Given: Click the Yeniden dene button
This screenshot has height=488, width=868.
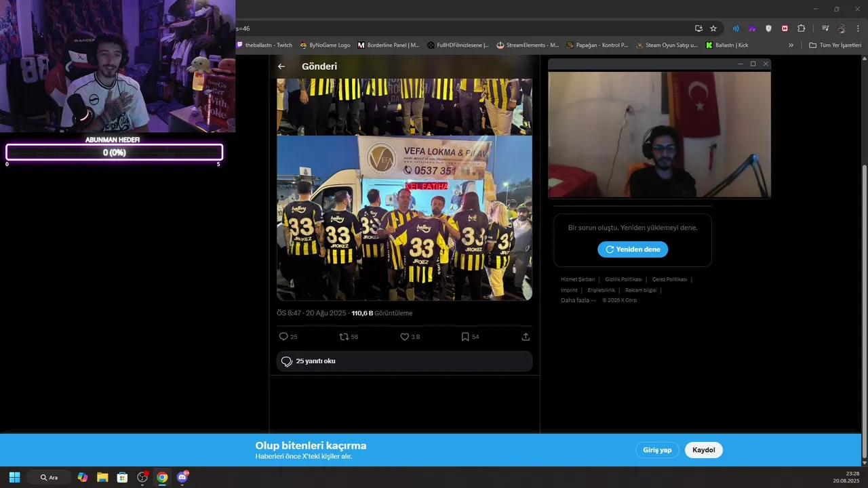Looking at the screenshot, I should 633,249.
